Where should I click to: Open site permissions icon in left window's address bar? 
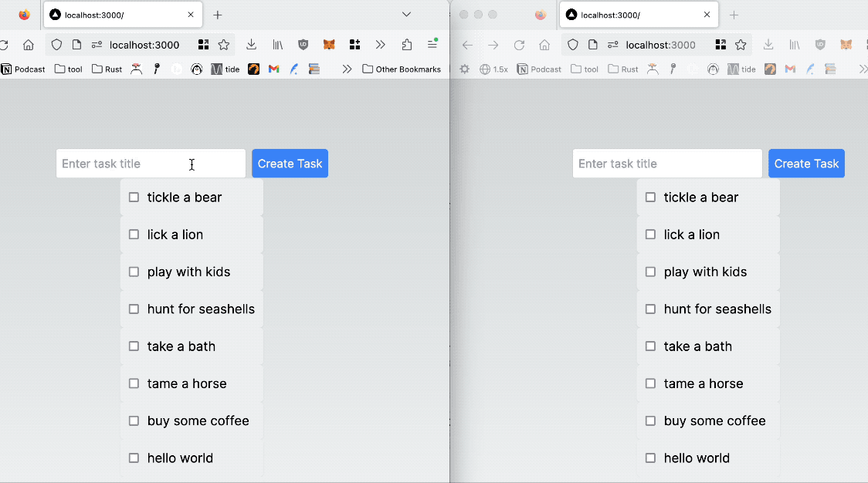pos(97,45)
